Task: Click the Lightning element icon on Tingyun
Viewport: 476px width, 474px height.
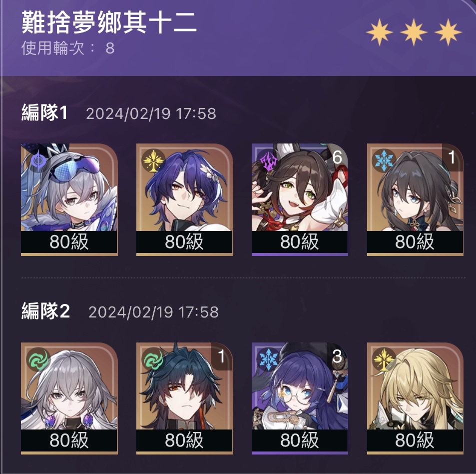Action: click(268, 160)
